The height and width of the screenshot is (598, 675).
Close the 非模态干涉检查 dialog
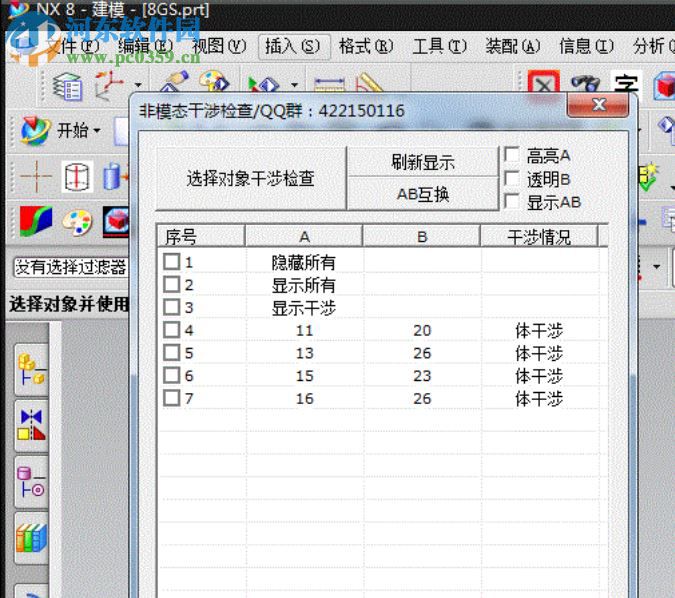[598, 105]
